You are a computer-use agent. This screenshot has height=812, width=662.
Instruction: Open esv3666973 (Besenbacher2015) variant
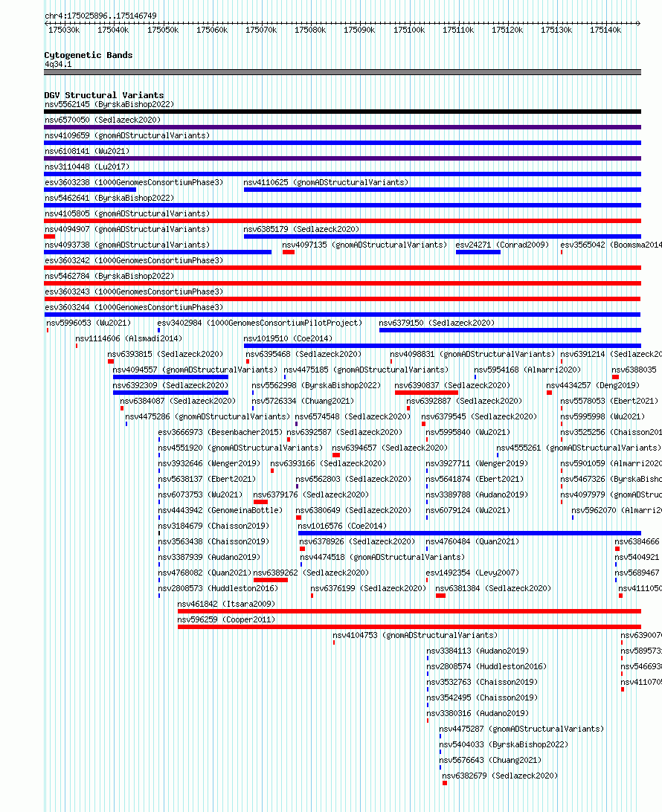[220, 432]
